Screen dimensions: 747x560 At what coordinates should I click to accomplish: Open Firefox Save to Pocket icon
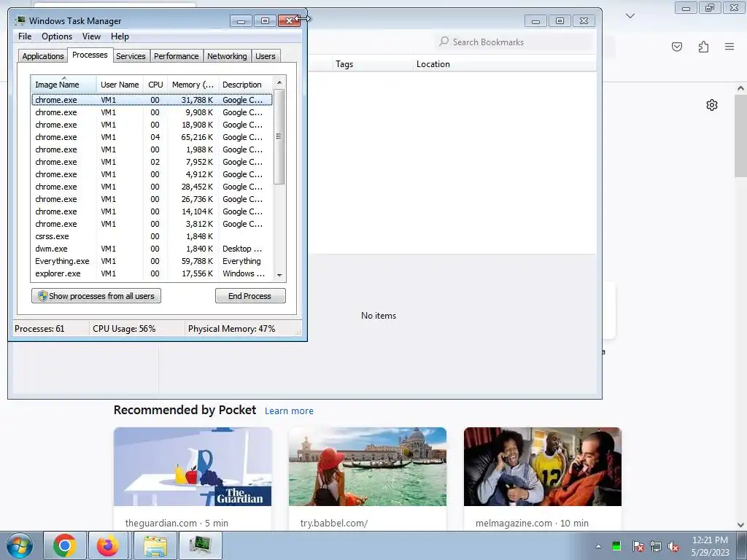pyautogui.click(x=677, y=47)
